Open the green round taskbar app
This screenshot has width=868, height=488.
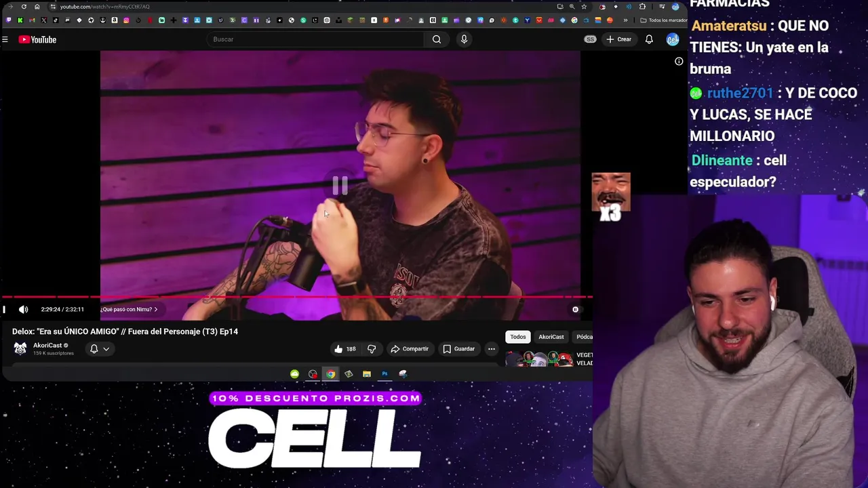294,374
